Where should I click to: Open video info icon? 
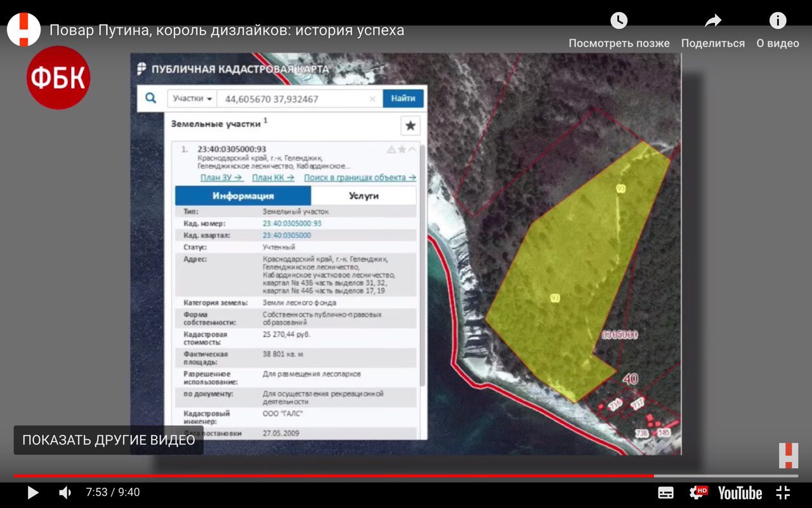778,20
